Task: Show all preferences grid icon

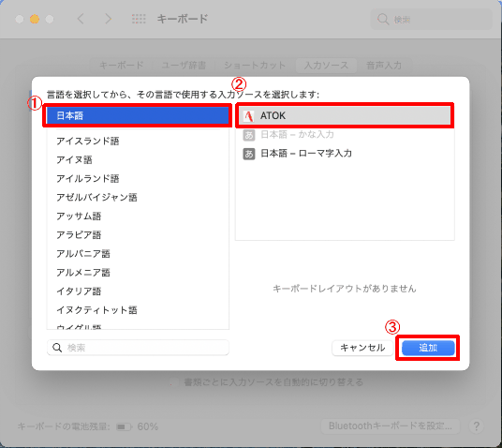Action: click(x=139, y=19)
